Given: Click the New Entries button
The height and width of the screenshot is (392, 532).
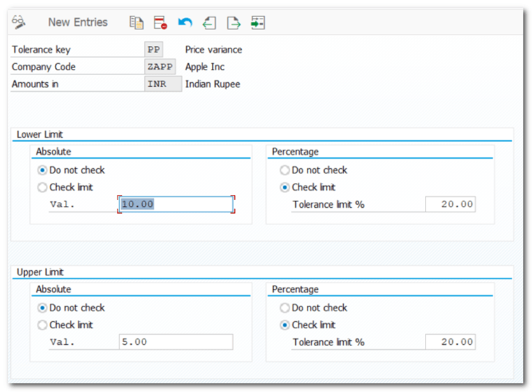Looking at the screenshot, I should click(78, 22).
